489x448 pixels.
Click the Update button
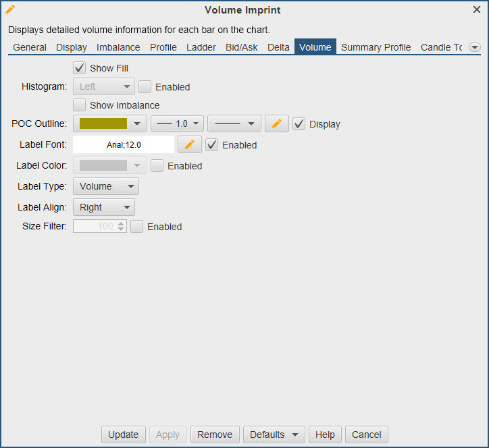click(x=124, y=435)
